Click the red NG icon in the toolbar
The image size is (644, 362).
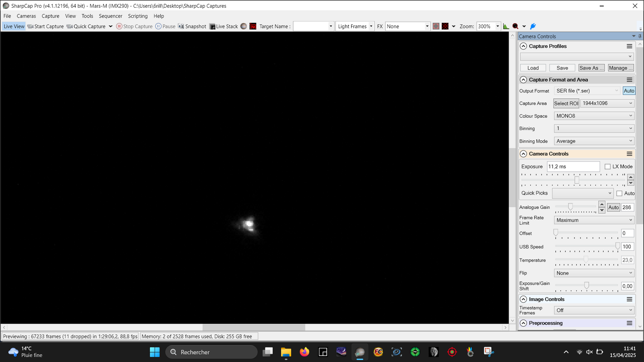(253, 26)
